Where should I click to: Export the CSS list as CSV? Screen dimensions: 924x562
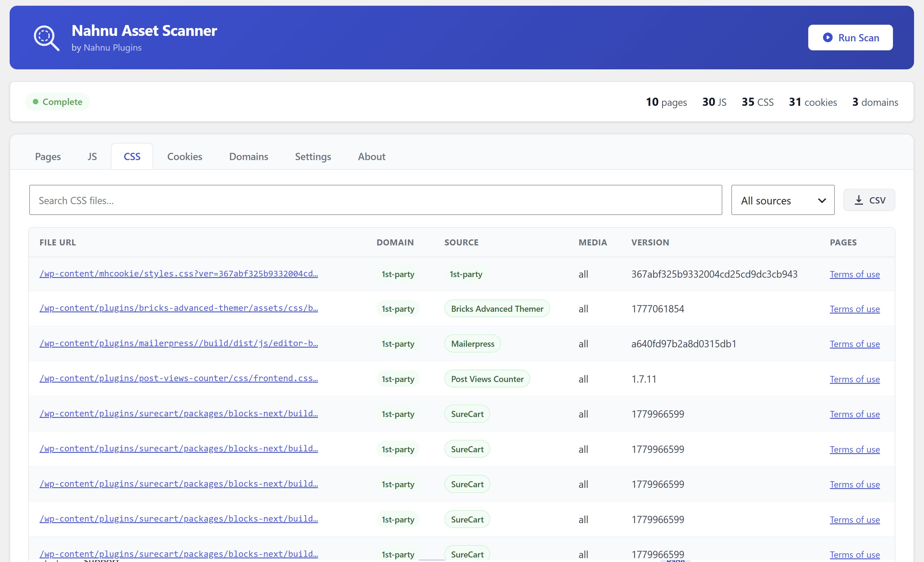point(869,200)
